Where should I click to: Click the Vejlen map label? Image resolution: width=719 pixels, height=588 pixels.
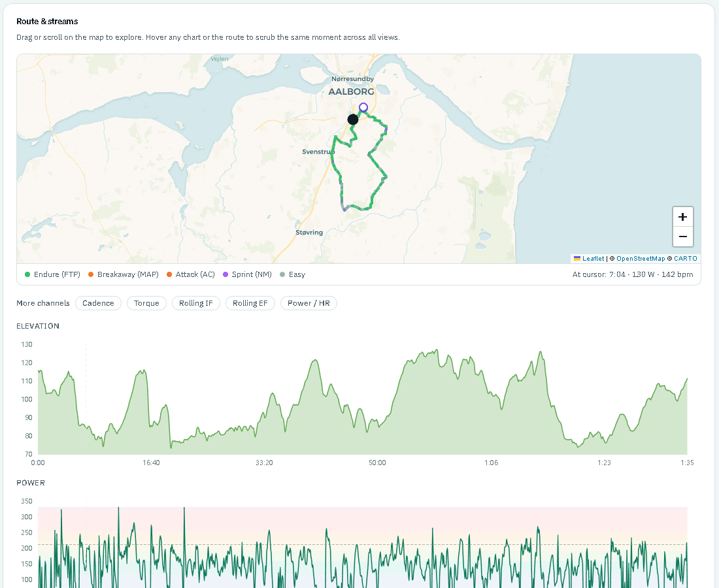pyautogui.click(x=220, y=59)
